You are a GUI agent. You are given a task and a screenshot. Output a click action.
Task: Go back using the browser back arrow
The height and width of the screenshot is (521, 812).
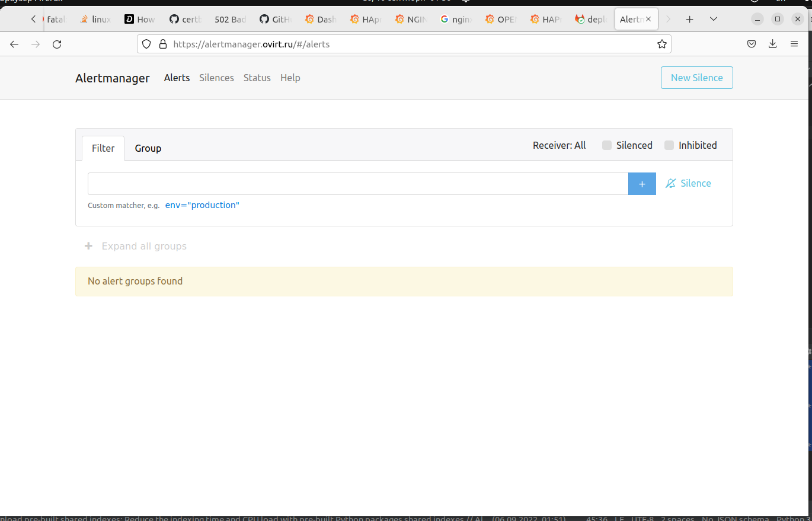[14, 44]
